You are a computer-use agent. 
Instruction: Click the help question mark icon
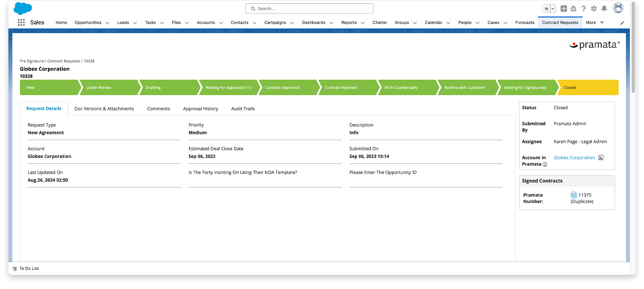[x=583, y=9]
